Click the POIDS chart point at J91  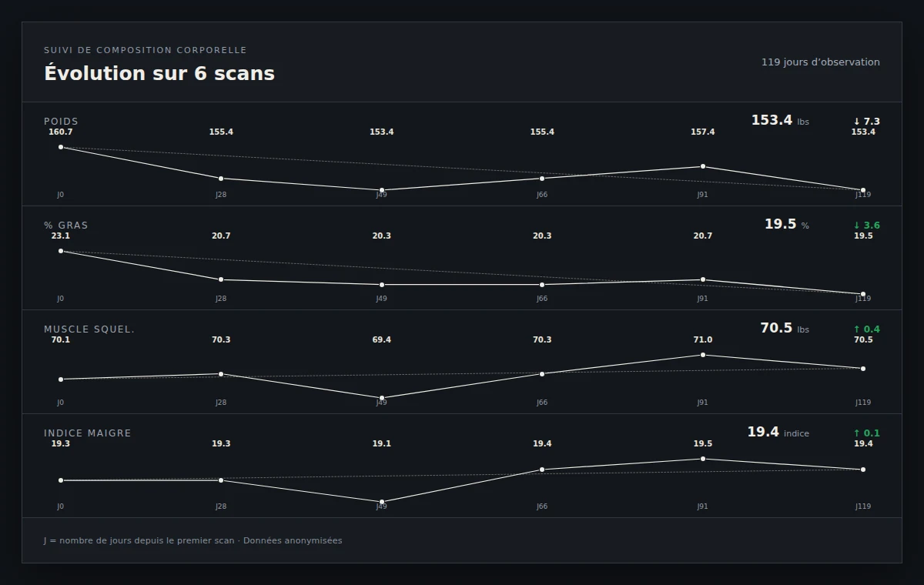703,166
